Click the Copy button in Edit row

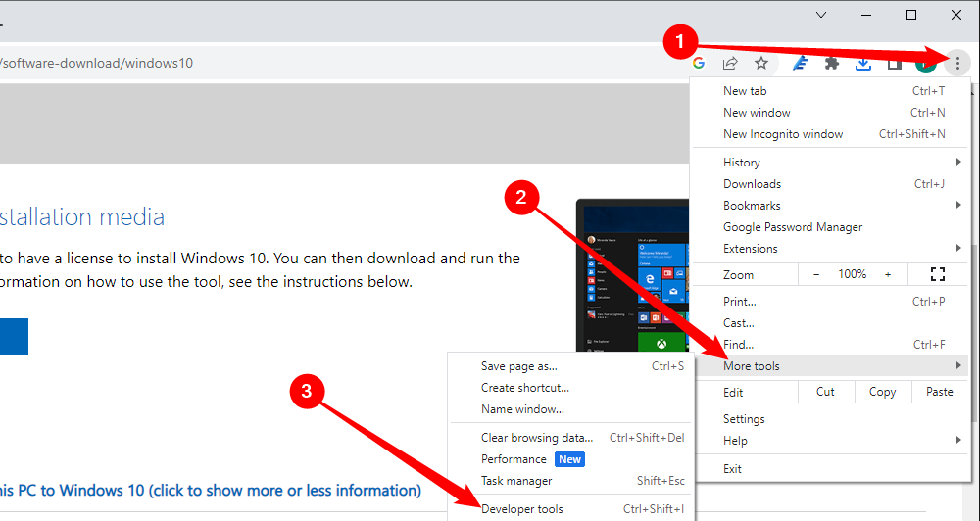[x=882, y=392]
